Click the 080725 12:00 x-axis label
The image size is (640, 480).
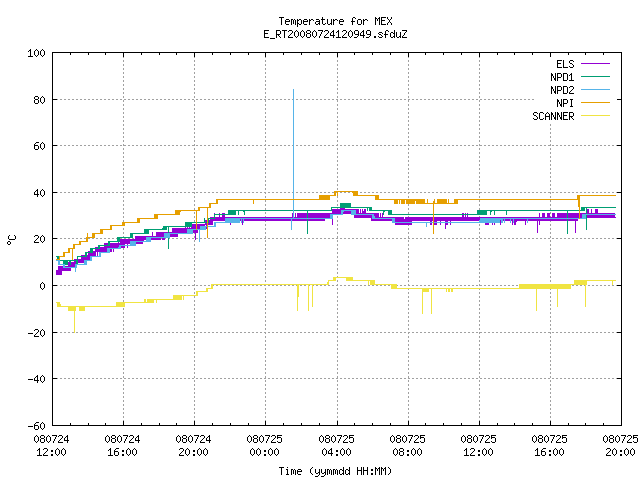pos(478,446)
